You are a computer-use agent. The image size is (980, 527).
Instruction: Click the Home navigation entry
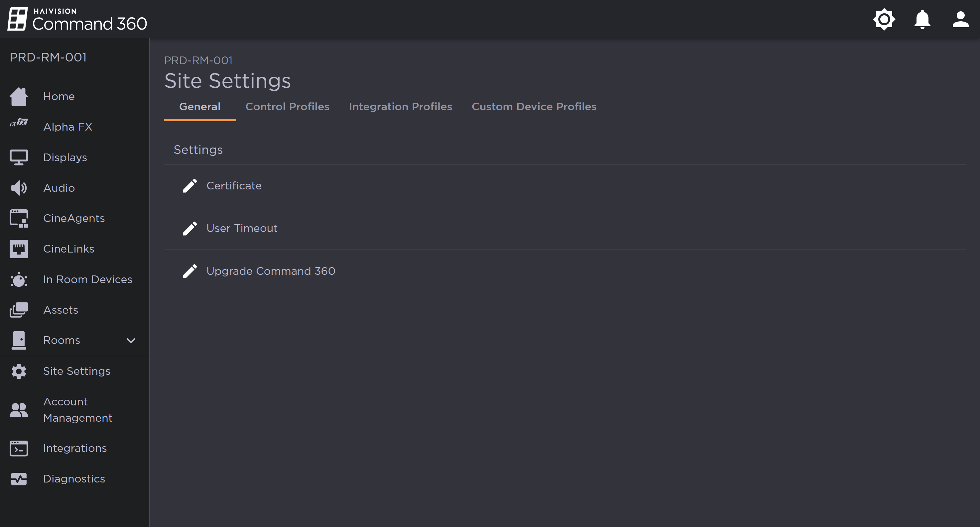[59, 96]
